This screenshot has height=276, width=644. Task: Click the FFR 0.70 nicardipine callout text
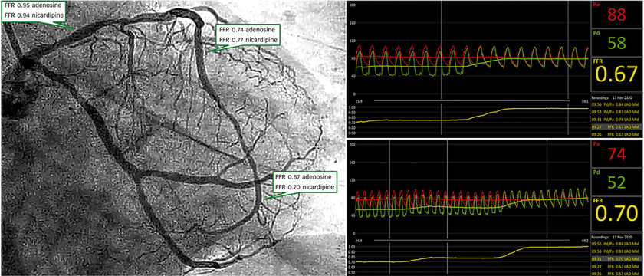pyautogui.click(x=304, y=187)
